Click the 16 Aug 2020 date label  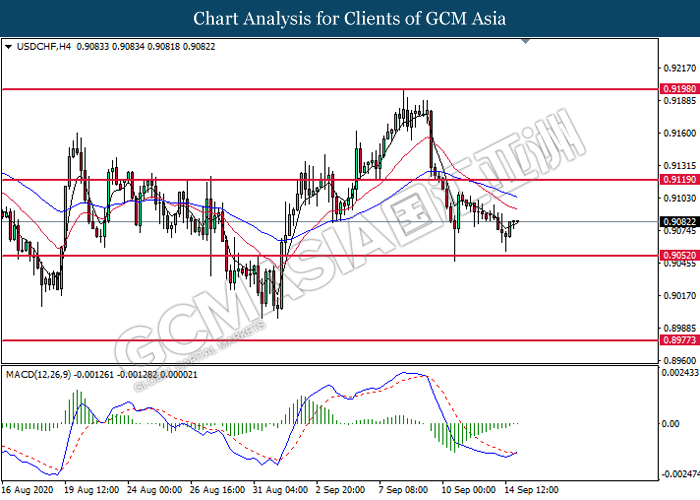(x=28, y=490)
